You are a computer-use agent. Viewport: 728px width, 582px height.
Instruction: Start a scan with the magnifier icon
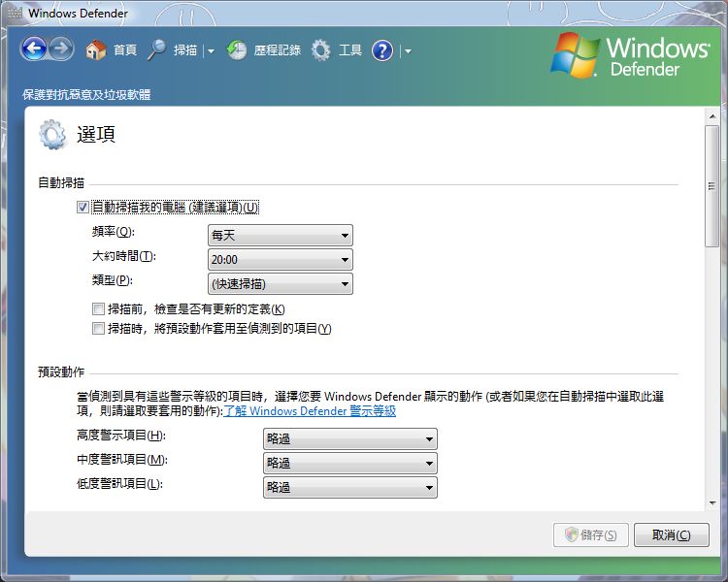pos(156,49)
